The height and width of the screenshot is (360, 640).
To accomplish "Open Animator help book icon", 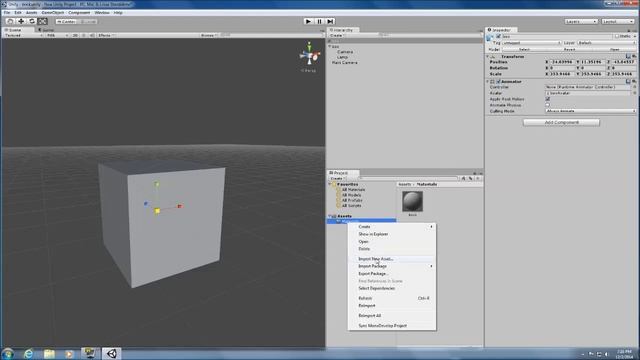I will [x=628, y=82].
